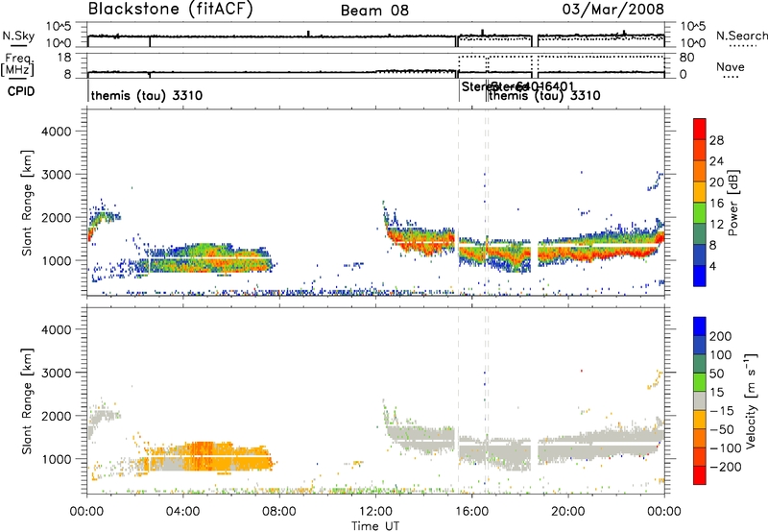Click the 'N.Sky' legend label
Image resolution: width=768 pixels, height=532 pixels.
18,36
